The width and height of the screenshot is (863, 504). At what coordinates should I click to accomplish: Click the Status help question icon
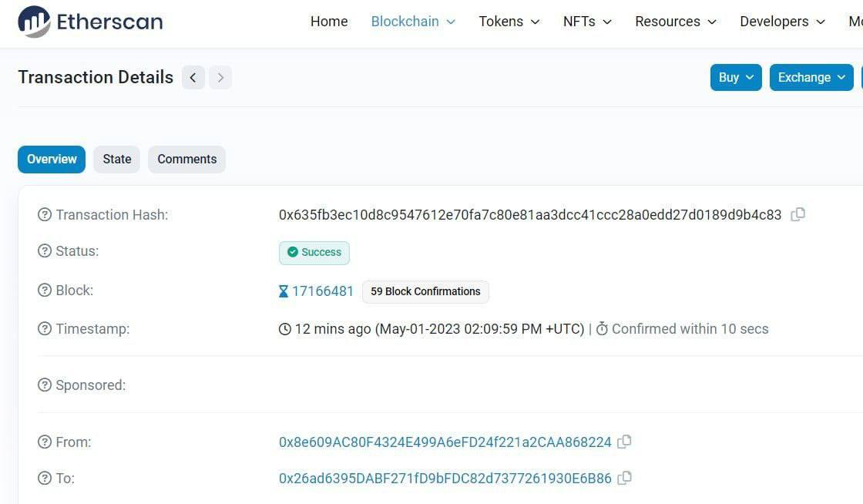point(45,251)
